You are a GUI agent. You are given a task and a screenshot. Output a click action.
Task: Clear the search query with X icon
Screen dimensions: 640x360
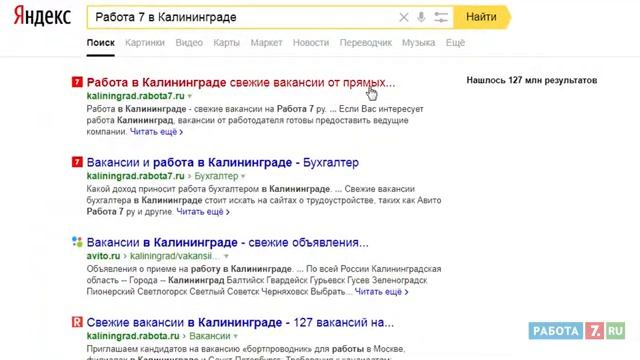(x=404, y=17)
